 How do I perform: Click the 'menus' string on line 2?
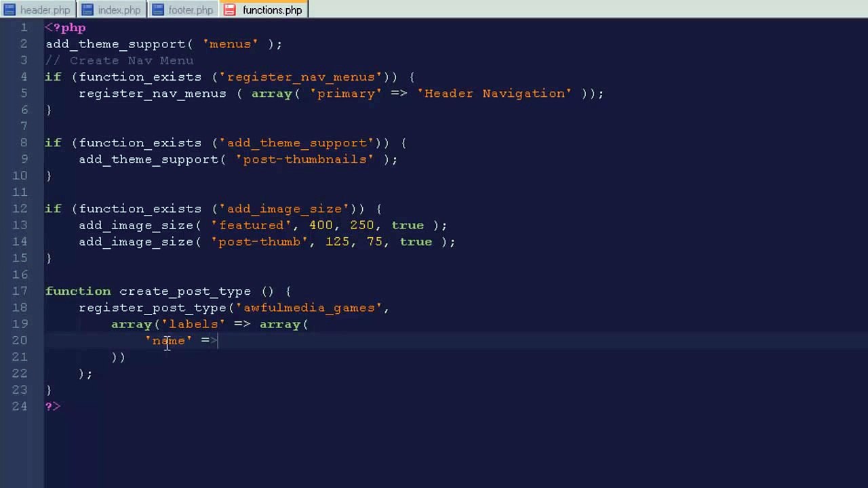(231, 44)
